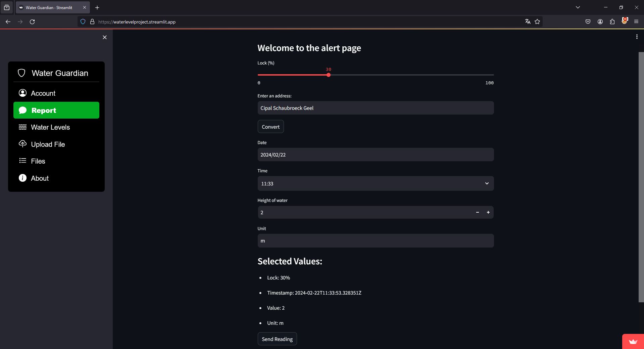Expand the Time dropdown showing 11:33
The image size is (644, 349).
[375, 184]
